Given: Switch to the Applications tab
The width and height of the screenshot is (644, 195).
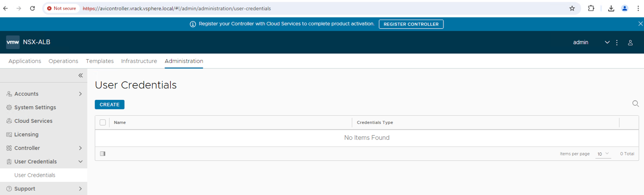Looking at the screenshot, I should (x=25, y=61).
